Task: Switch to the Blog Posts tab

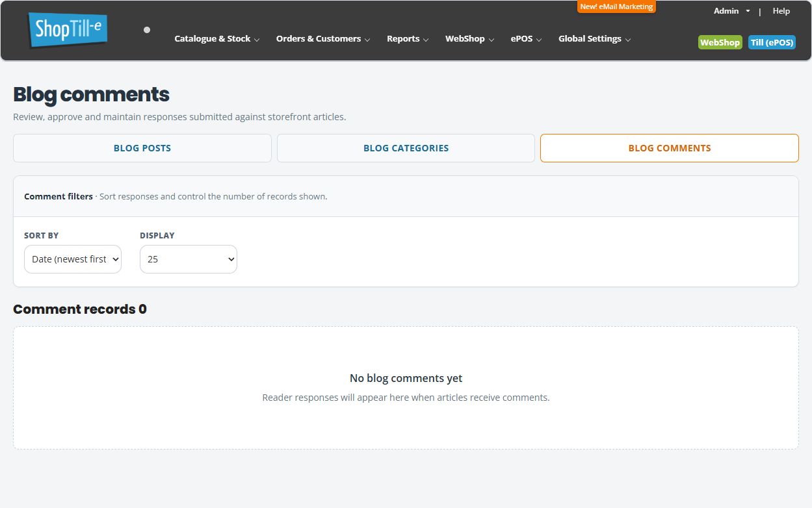Action: (x=142, y=148)
